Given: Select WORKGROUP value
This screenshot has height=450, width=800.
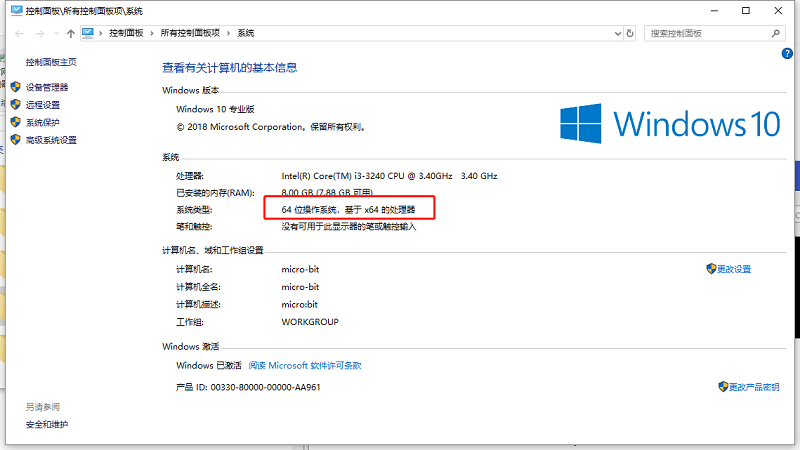Looking at the screenshot, I should click(310, 322).
